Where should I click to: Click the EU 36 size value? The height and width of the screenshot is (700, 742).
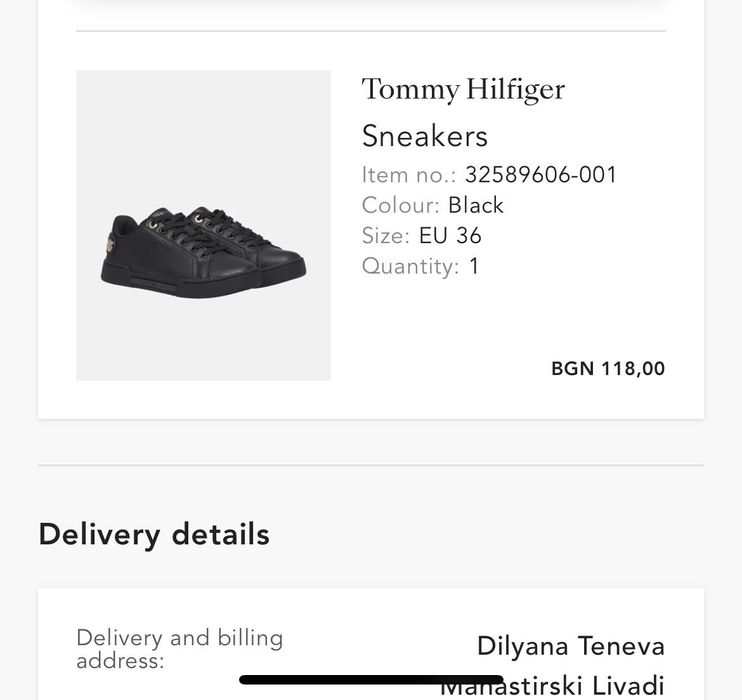[x=450, y=236]
